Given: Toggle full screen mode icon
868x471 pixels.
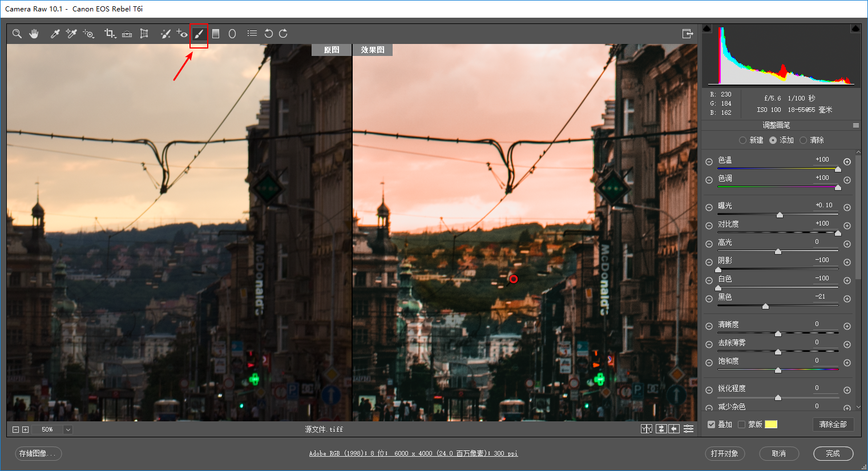Looking at the screenshot, I should tap(688, 34).
